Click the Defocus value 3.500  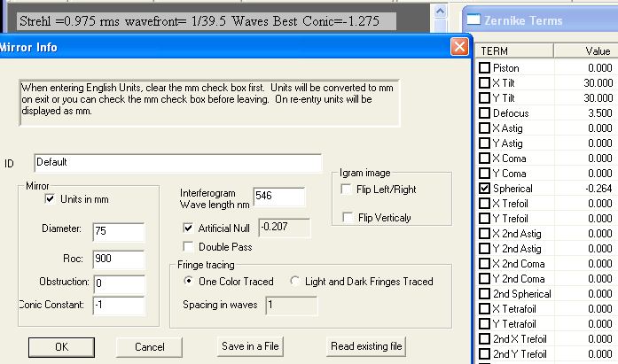(x=600, y=113)
